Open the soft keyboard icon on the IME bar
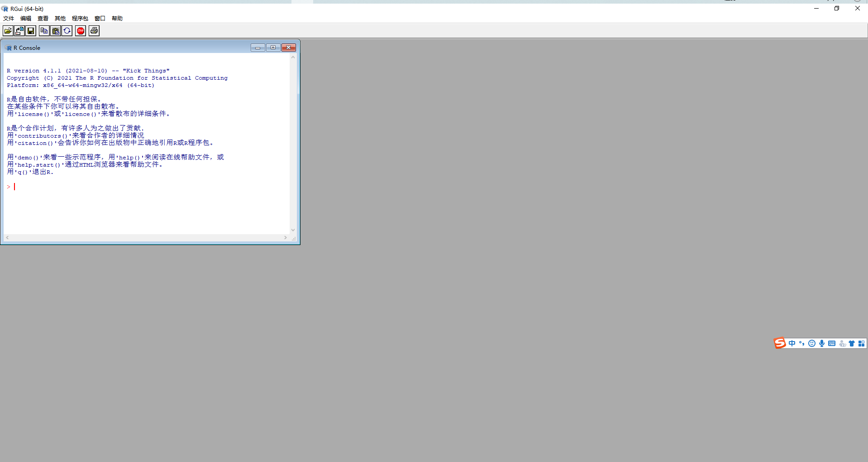The height and width of the screenshot is (462, 868). [832, 343]
